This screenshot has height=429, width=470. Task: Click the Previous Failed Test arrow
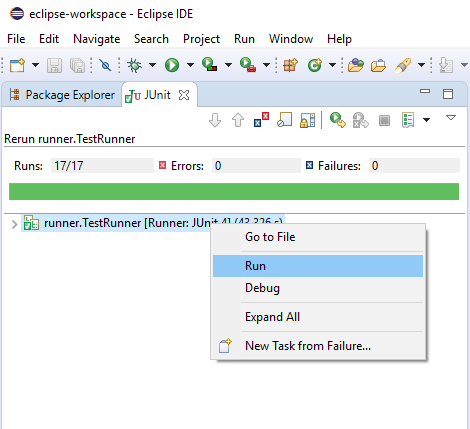[x=238, y=120]
